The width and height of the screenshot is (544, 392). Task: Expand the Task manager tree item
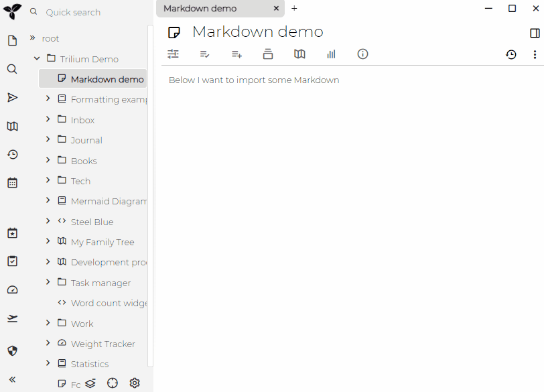tap(48, 283)
